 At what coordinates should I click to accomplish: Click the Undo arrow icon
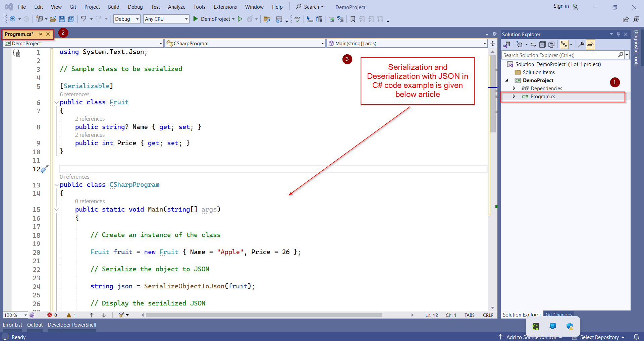point(83,19)
